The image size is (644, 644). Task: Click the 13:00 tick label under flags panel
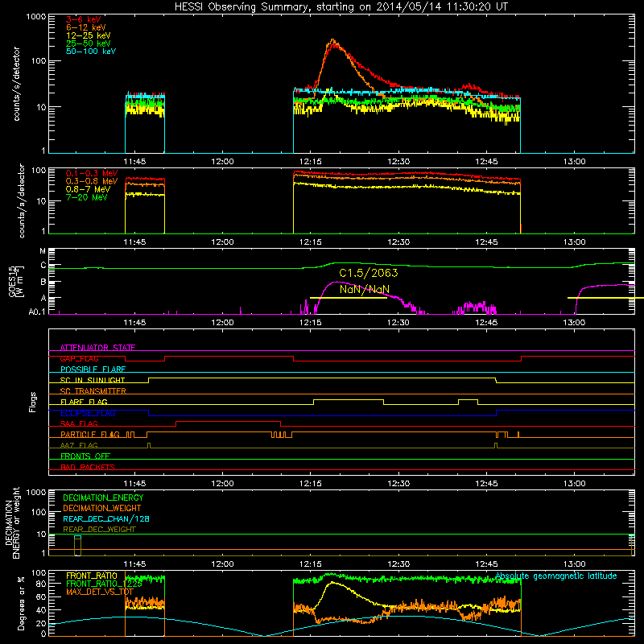(574, 484)
